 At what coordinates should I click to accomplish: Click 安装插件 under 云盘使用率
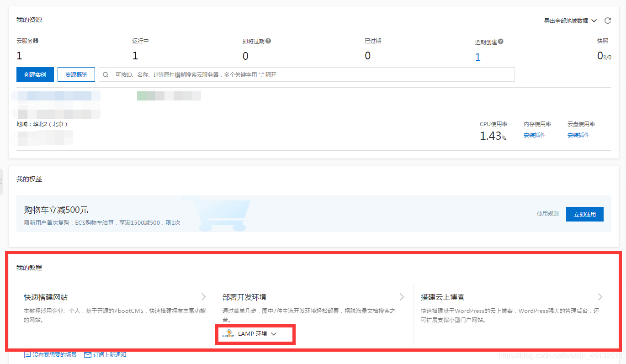578,135
